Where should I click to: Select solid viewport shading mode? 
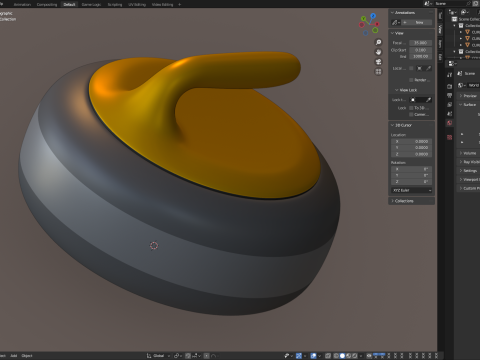tap(342, 356)
